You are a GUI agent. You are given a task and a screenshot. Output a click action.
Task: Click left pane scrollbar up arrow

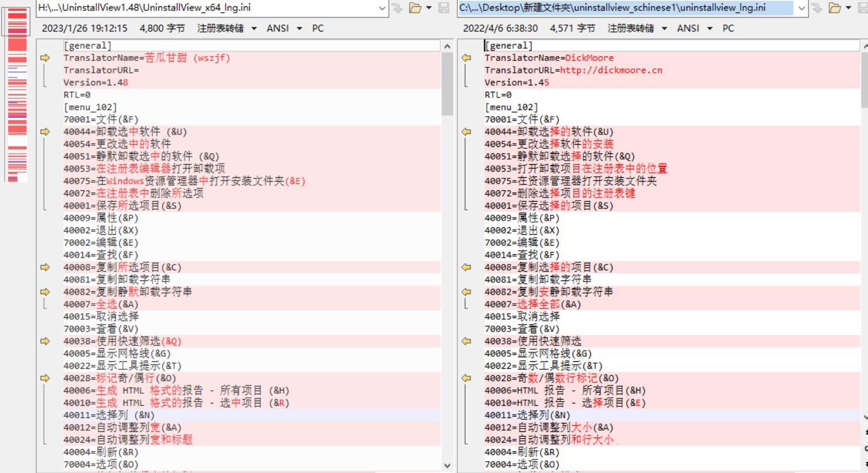click(x=447, y=46)
